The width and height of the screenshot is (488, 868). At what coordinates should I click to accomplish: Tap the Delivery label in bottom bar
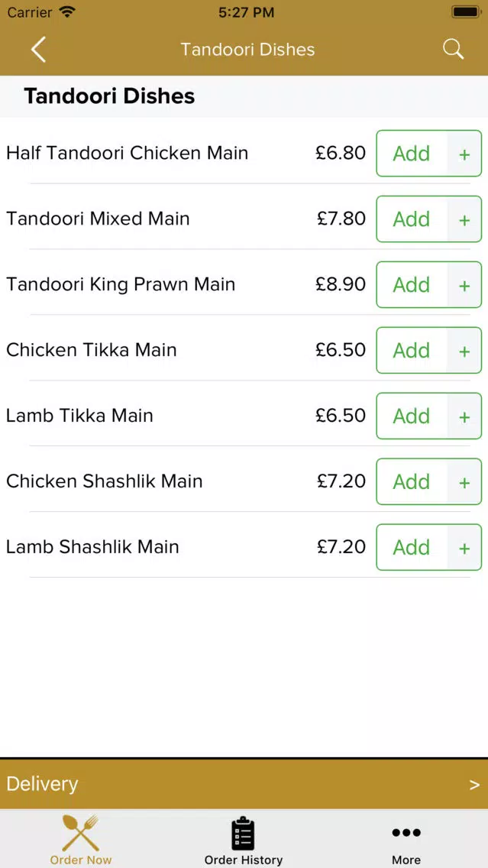(42, 784)
